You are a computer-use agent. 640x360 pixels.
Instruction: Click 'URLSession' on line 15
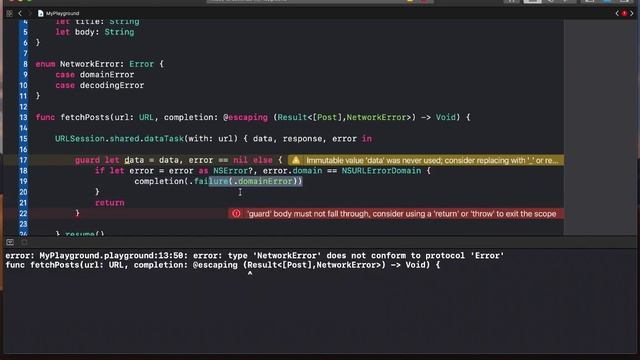80,139
